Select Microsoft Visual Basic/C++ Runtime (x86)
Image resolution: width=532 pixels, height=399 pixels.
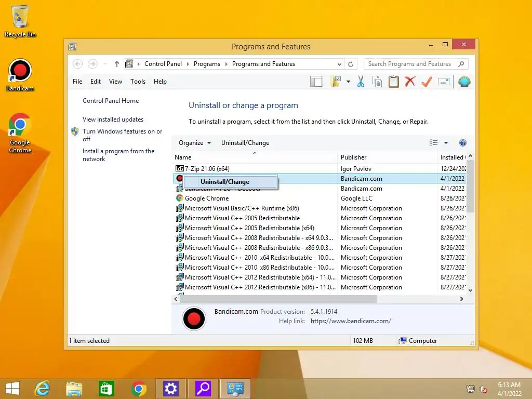click(320, 208)
